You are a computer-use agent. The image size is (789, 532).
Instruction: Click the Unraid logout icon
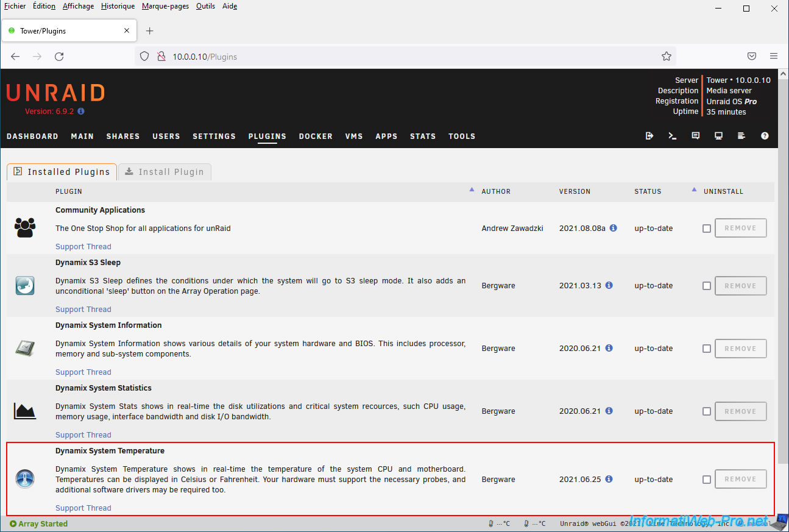pos(649,136)
